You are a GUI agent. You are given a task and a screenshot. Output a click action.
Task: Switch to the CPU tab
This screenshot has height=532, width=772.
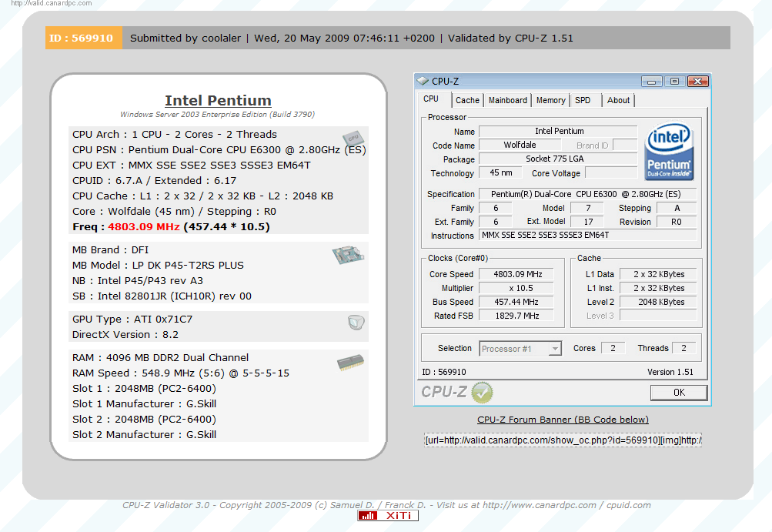431,99
